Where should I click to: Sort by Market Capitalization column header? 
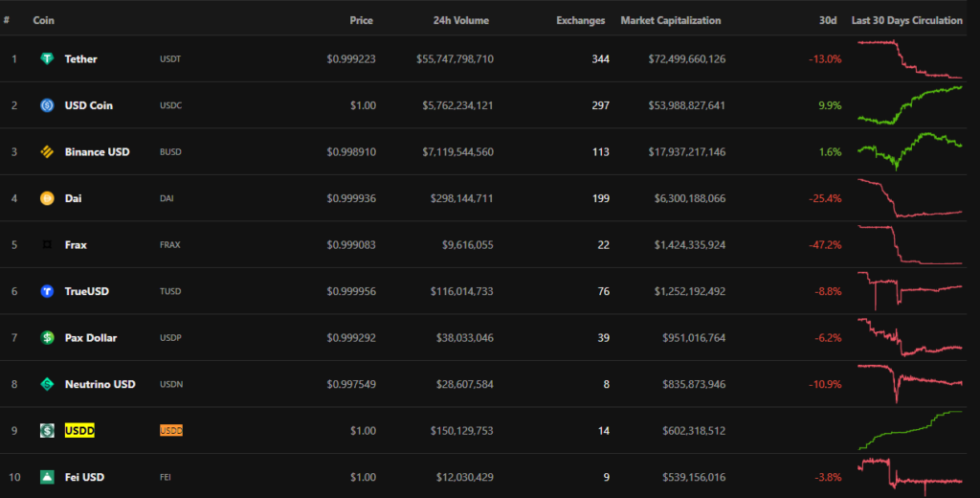(670, 20)
